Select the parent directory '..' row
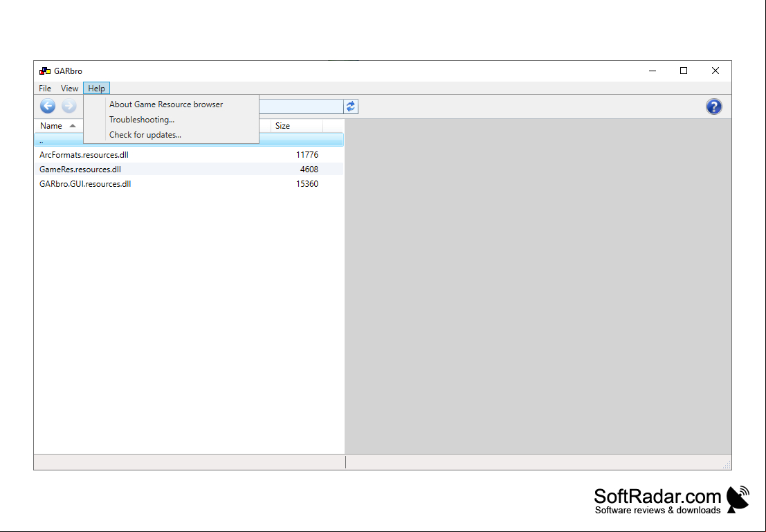 [x=189, y=140]
